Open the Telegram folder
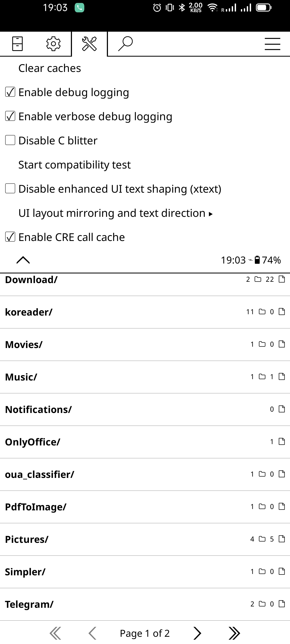Image resolution: width=290 pixels, height=644 pixels. tap(29, 604)
